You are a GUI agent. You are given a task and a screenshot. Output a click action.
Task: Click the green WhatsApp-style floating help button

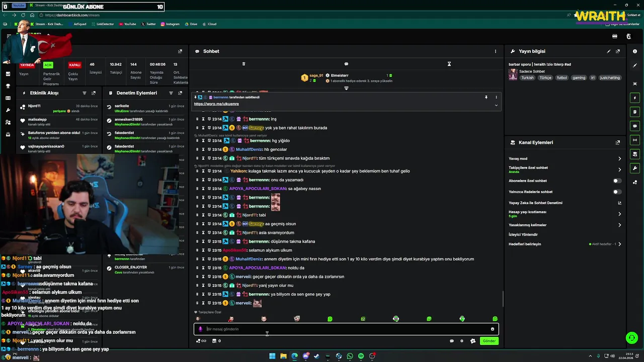click(x=631, y=338)
